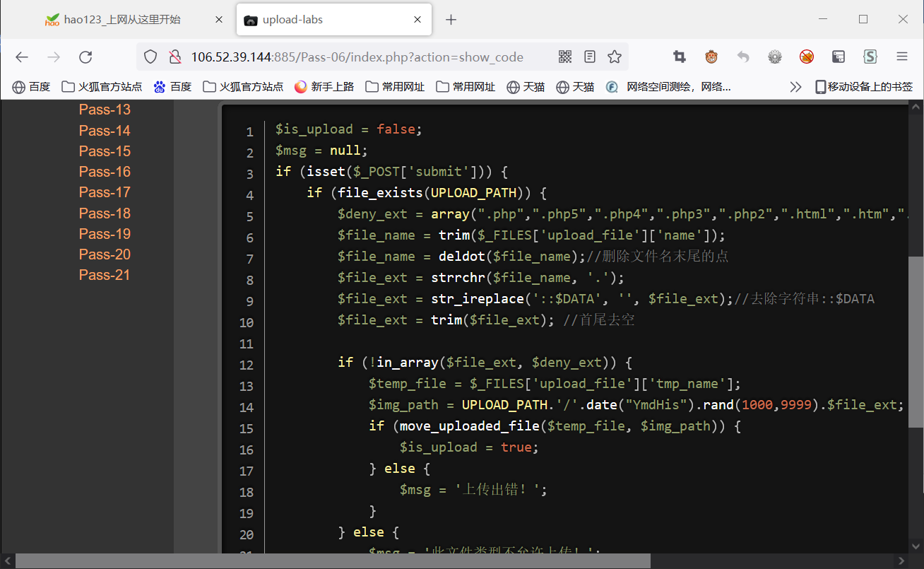Click the '$msg = null;' code line
Viewport: 924px width, 569px height.
click(321, 151)
